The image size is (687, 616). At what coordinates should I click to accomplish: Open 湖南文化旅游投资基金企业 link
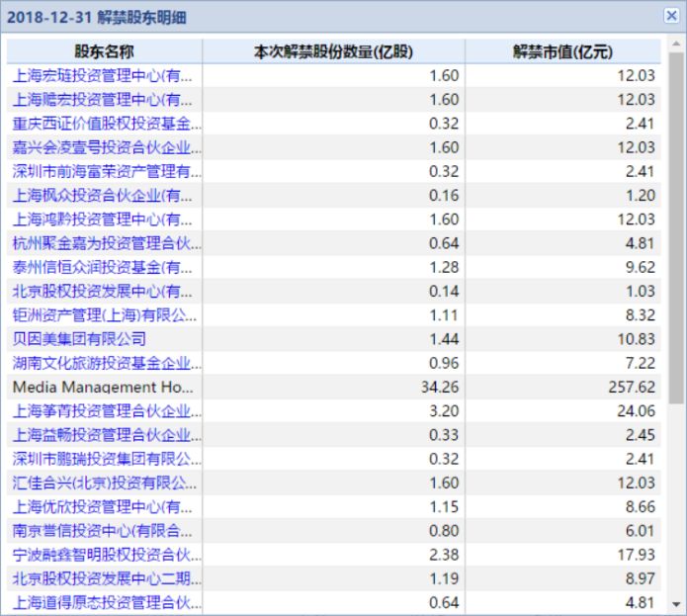coord(107,363)
